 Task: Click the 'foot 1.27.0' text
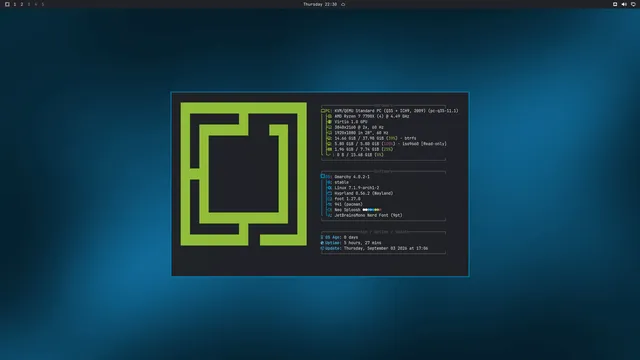347,199
